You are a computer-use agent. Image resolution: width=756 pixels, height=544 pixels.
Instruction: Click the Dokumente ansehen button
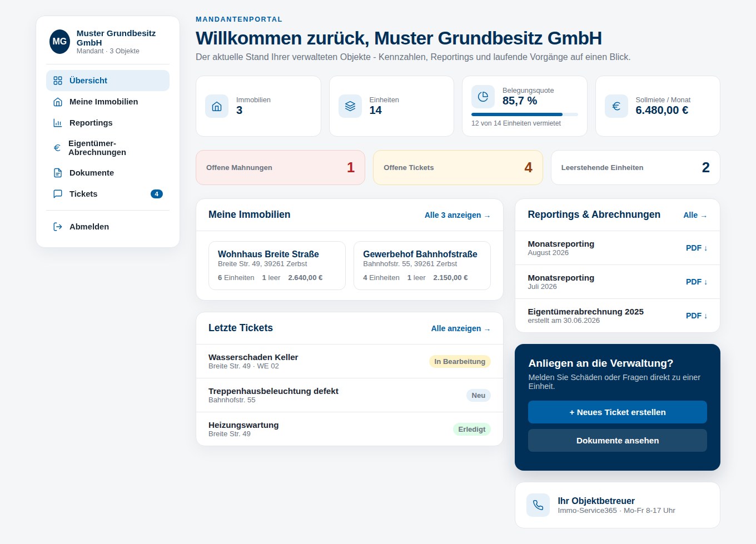pyautogui.click(x=618, y=441)
